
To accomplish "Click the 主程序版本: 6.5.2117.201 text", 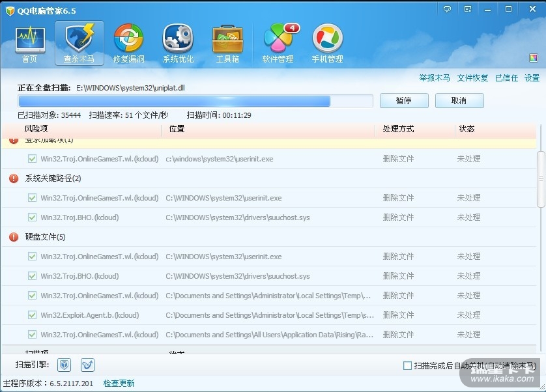I will coord(48,384).
